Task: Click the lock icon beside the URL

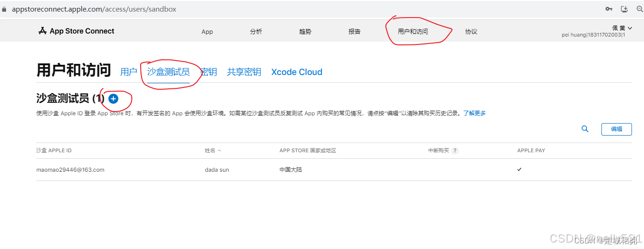Action: (5, 9)
